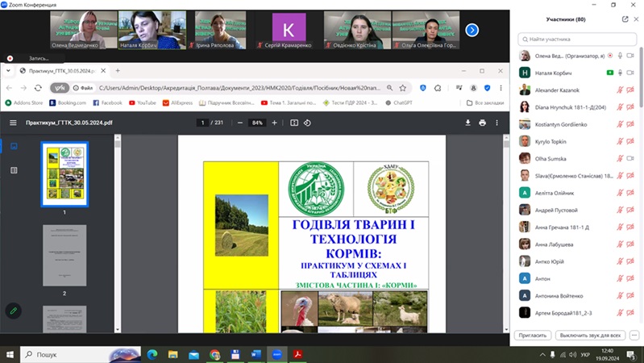Open the AliExpress bookmark

click(177, 102)
